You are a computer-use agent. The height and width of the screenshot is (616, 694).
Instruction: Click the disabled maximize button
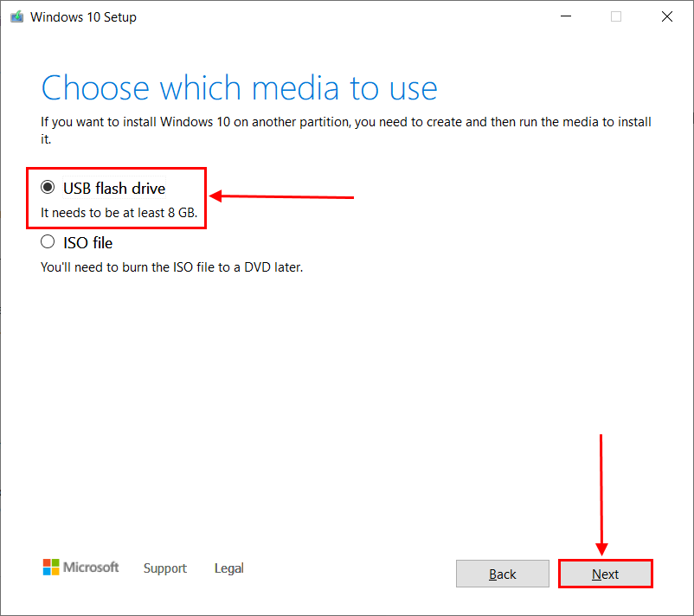pyautogui.click(x=615, y=16)
